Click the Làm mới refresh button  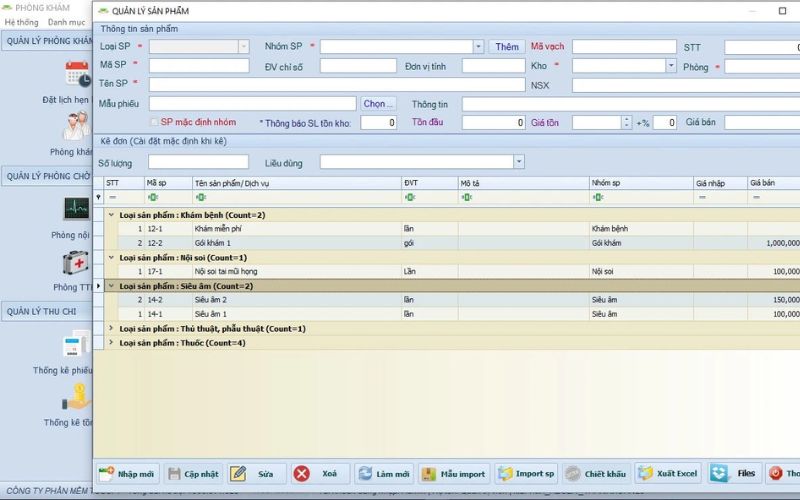tap(384, 473)
